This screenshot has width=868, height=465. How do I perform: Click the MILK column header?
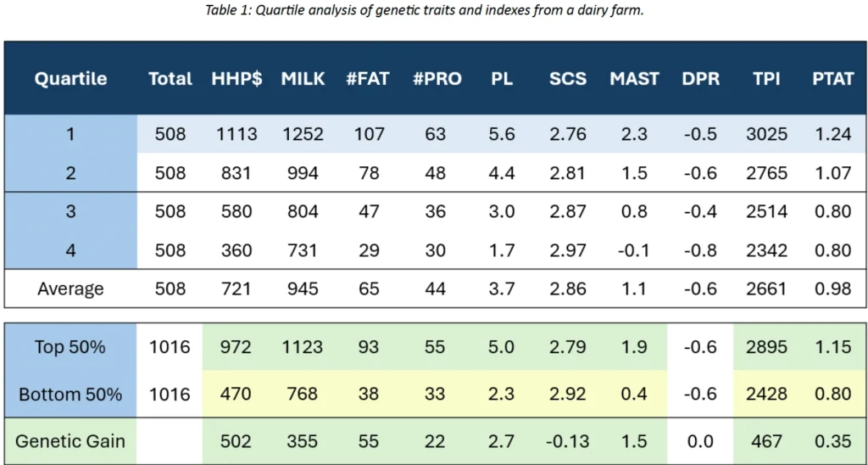[x=303, y=79]
